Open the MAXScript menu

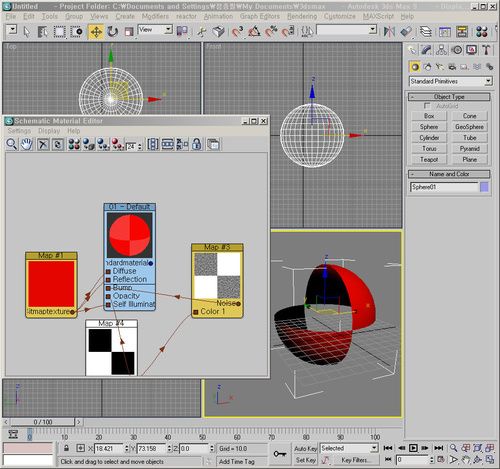pos(378,16)
